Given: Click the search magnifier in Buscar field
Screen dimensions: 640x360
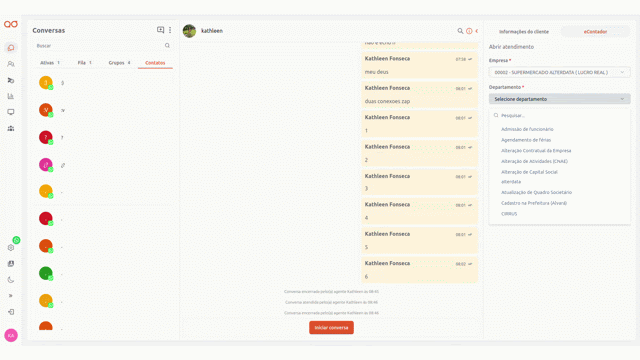Looking at the screenshot, I should pos(167,46).
